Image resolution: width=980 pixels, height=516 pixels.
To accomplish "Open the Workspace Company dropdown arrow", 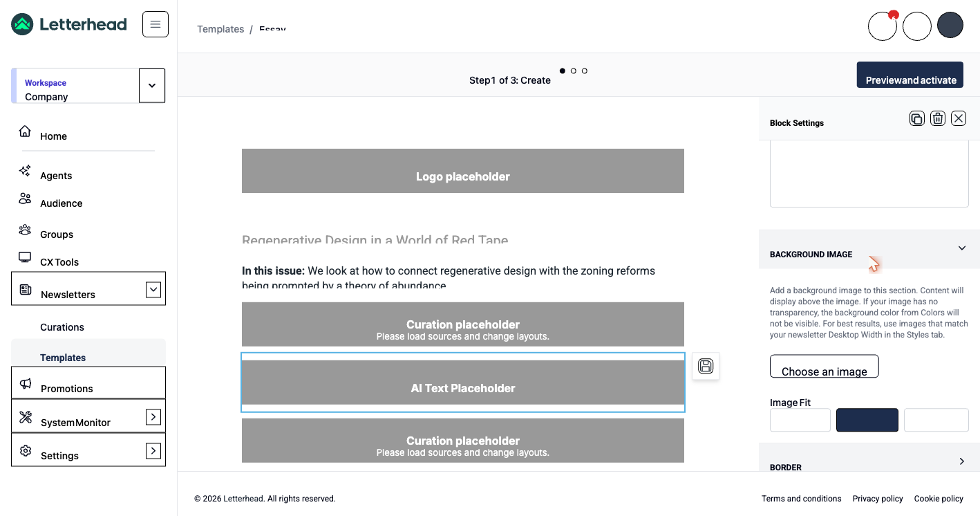I will pyautogui.click(x=152, y=86).
